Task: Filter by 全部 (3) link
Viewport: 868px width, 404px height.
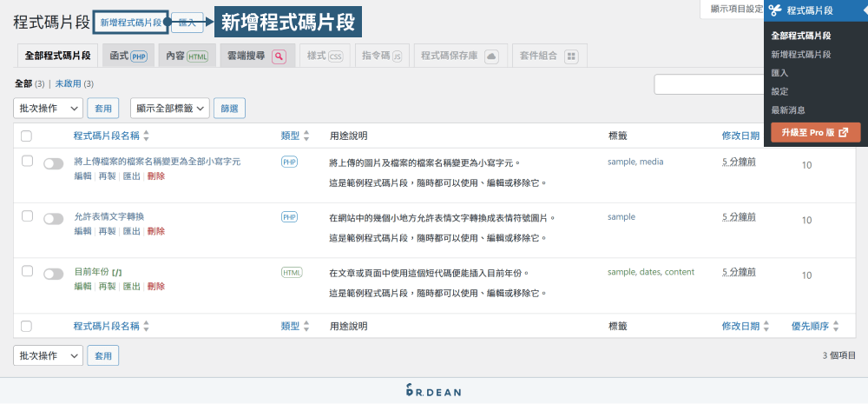Action: [30, 84]
